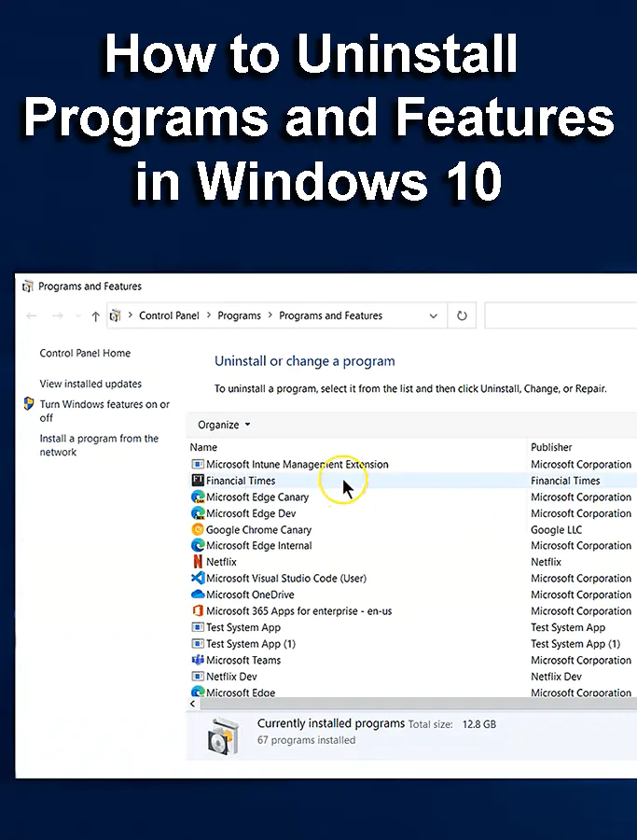Viewport: 637px width, 840px height.
Task: Go forward using the forward arrow
Action: coord(58,316)
